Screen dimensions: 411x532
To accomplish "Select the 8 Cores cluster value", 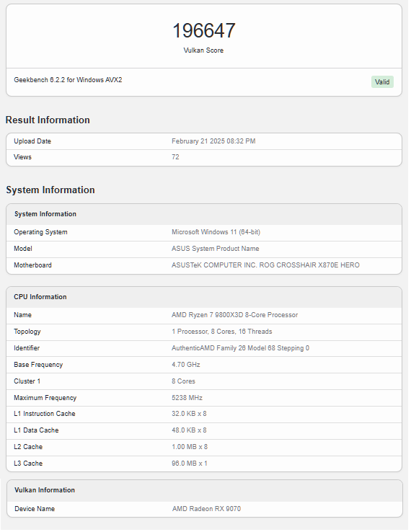I will 183,381.
